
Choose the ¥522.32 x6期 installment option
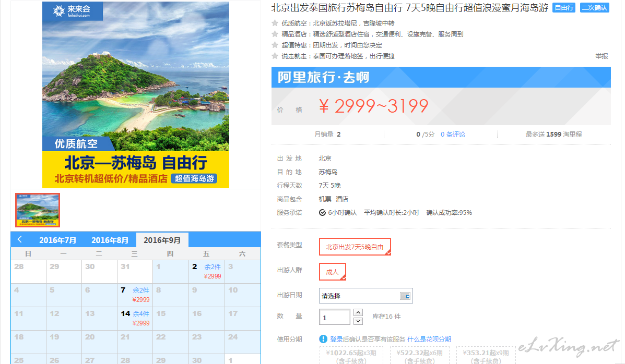[x=419, y=356]
